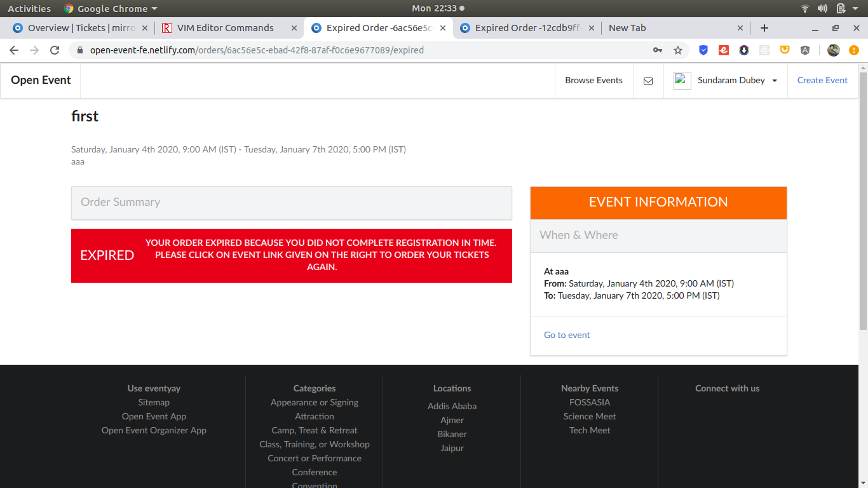Image resolution: width=868 pixels, height=488 pixels.
Task: Select the Bikaner location
Action: (452, 434)
